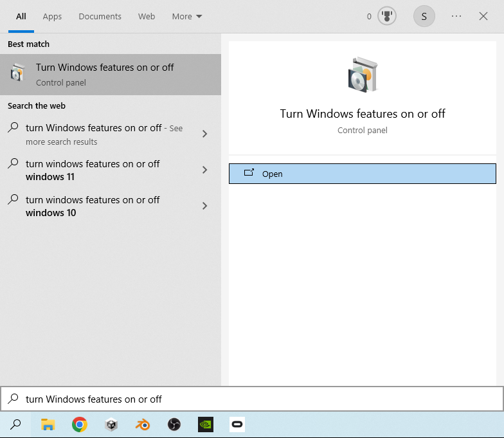This screenshot has width=504, height=438.
Task: Click magnifier icon beside 'windows 10' suggestion
Action: click(13, 199)
